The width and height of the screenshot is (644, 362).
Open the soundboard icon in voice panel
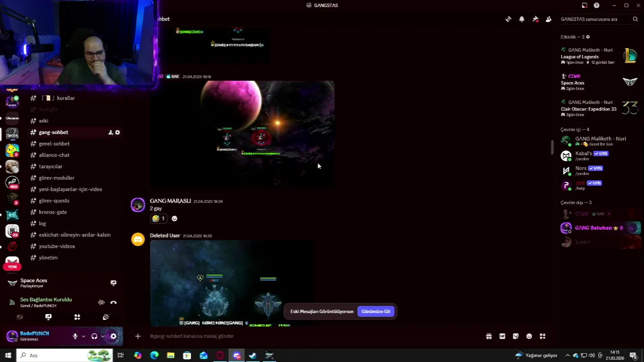[106, 317]
